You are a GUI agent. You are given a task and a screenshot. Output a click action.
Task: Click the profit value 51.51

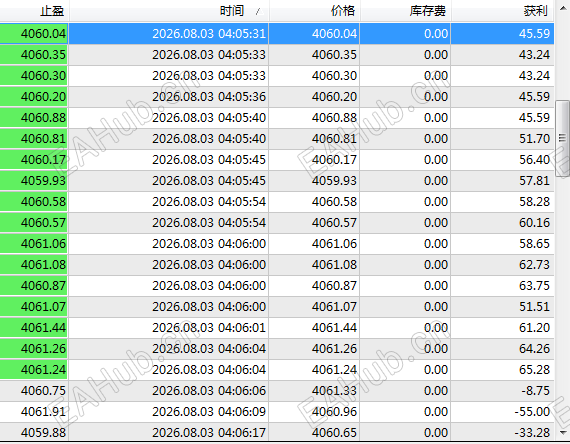[534, 307]
